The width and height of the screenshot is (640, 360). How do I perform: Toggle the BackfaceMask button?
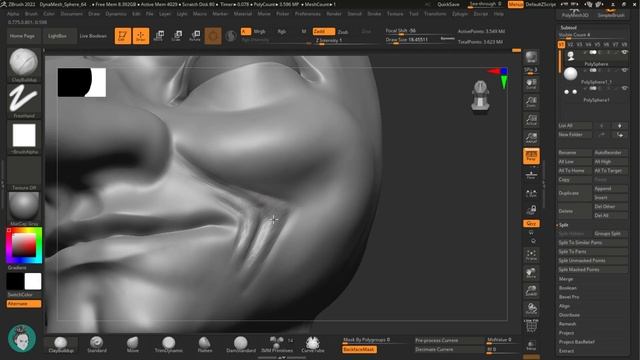pyautogui.click(x=359, y=349)
